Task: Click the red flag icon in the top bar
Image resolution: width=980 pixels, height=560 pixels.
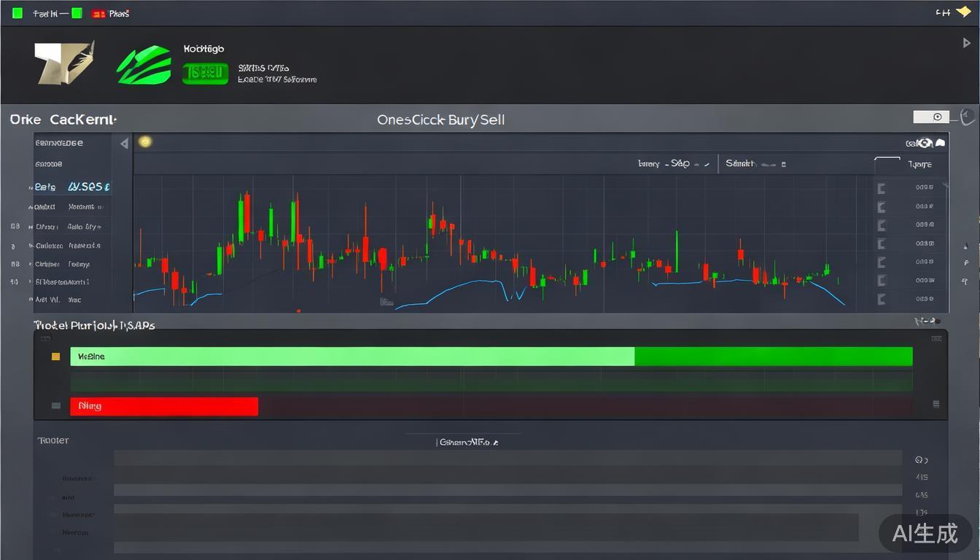Action: (x=98, y=13)
